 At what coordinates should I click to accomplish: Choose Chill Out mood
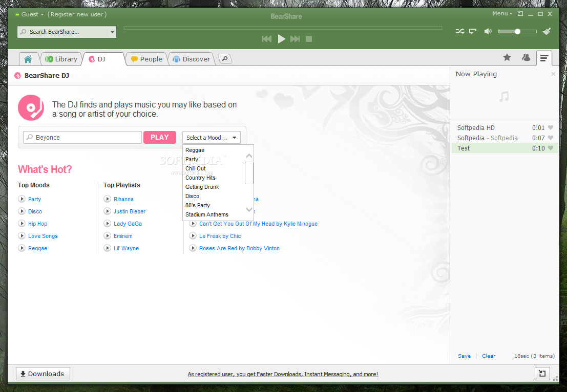[196, 168]
